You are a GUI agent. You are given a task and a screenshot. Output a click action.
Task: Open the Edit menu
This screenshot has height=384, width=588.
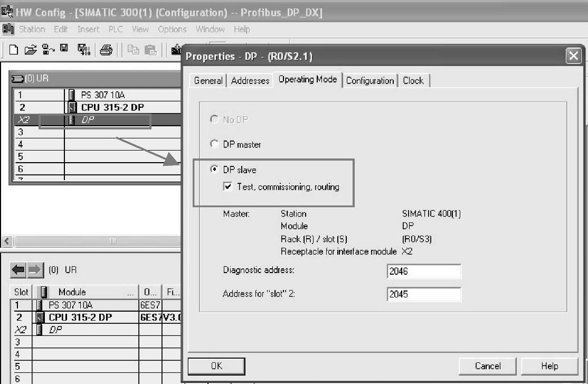tap(61, 29)
